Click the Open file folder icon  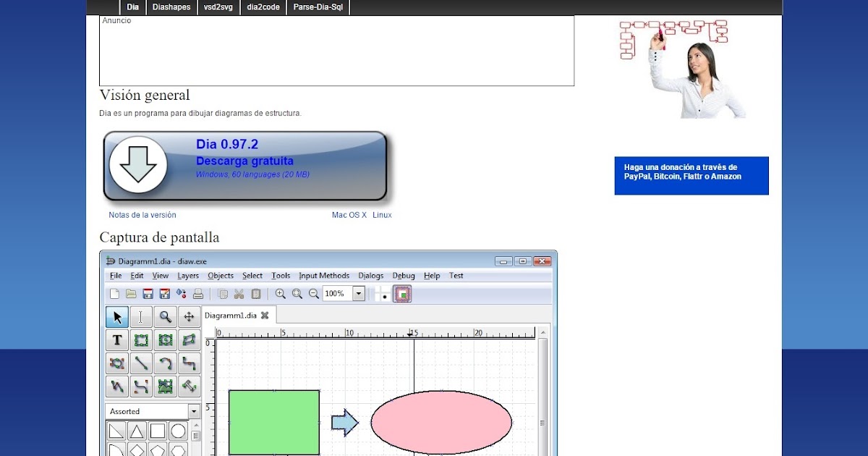coord(131,294)
